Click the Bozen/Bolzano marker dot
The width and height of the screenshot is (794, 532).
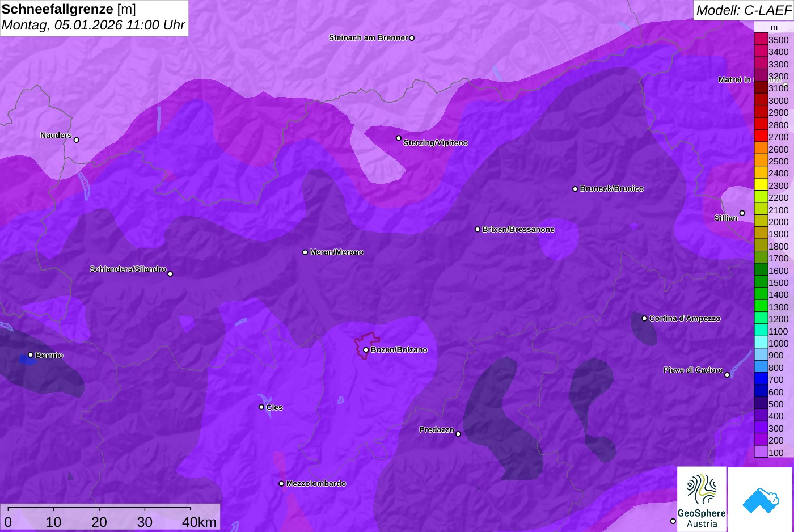(x=366, y=350)
